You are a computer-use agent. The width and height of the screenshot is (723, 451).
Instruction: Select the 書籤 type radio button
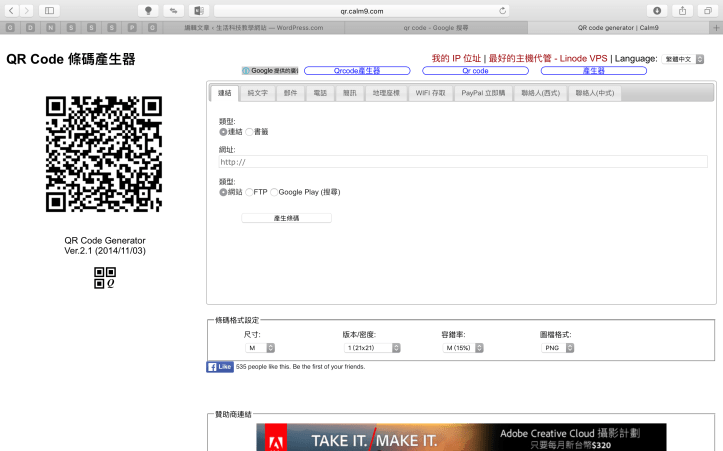(x=249, y=132)
